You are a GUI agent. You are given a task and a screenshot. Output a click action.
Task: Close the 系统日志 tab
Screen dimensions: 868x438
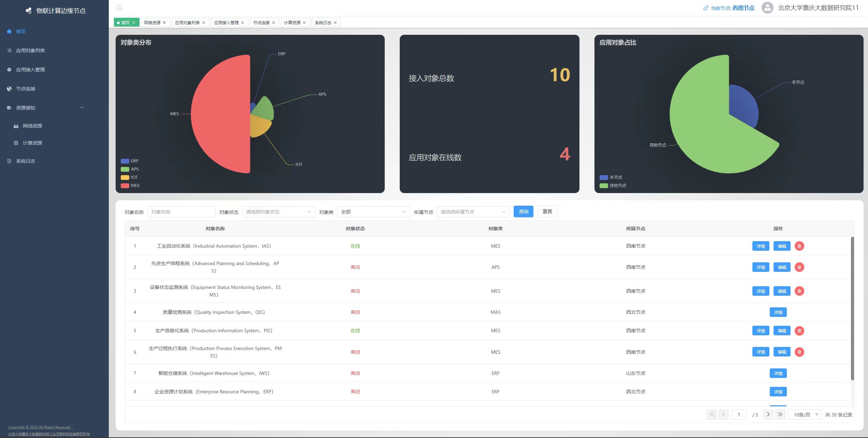click(335, 23)
